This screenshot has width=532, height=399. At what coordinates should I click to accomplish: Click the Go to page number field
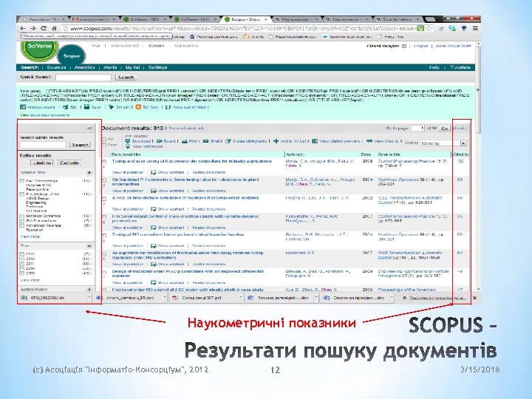click(417, 129)
